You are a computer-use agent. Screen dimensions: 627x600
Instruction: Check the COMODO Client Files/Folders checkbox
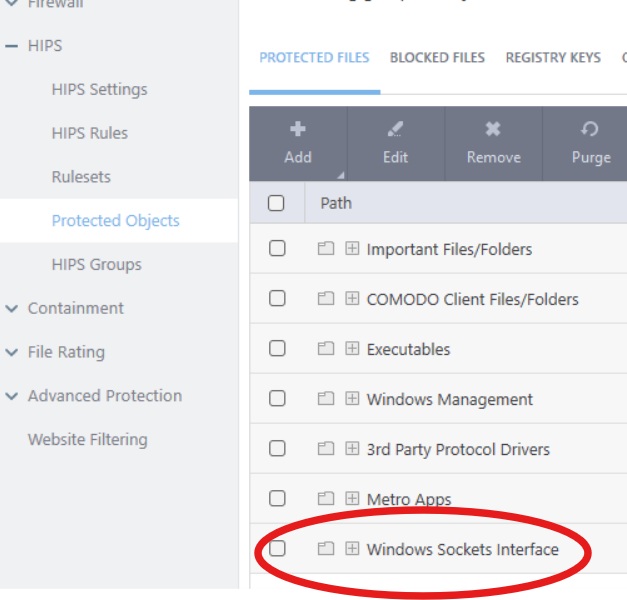pos(277,299)
